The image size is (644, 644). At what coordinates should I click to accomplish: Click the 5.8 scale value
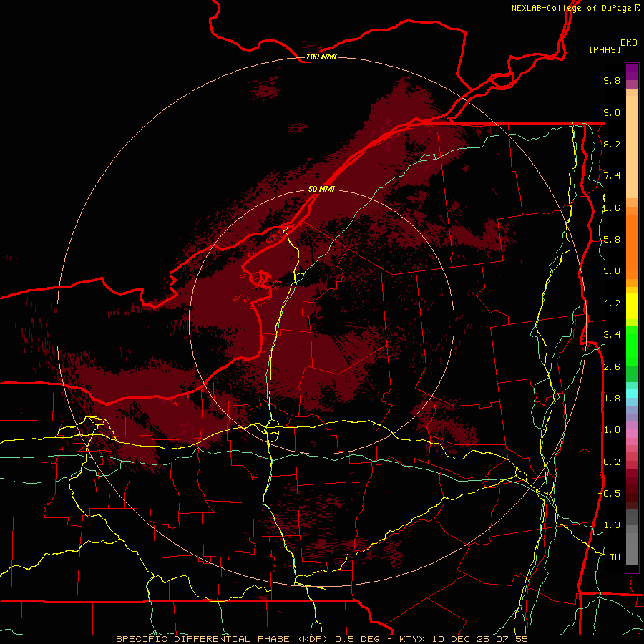(612, 240)
